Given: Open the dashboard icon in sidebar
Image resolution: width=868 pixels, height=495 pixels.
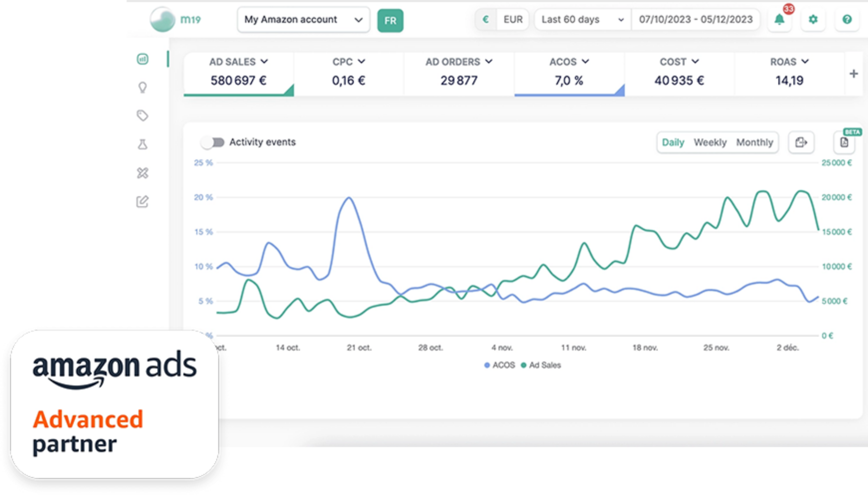Looking at the screenshot, I should (x=143, y=59).
